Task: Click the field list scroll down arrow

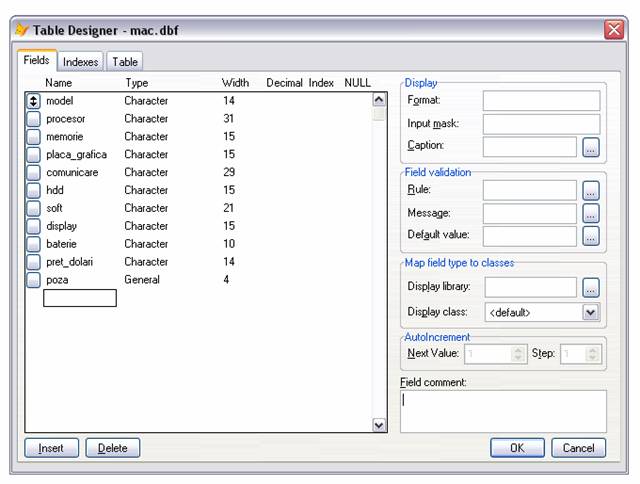Action: coord(379,425)
